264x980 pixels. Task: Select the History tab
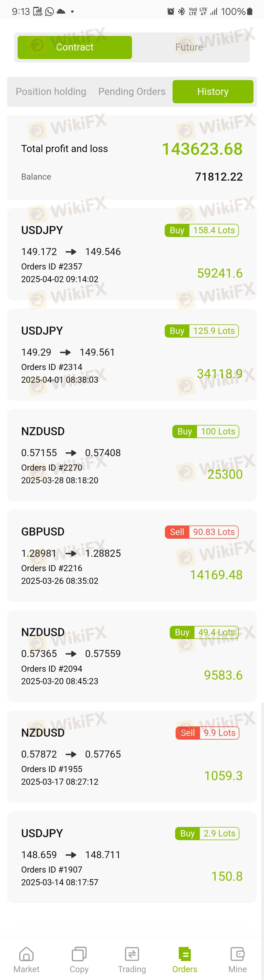click(213, 92)
